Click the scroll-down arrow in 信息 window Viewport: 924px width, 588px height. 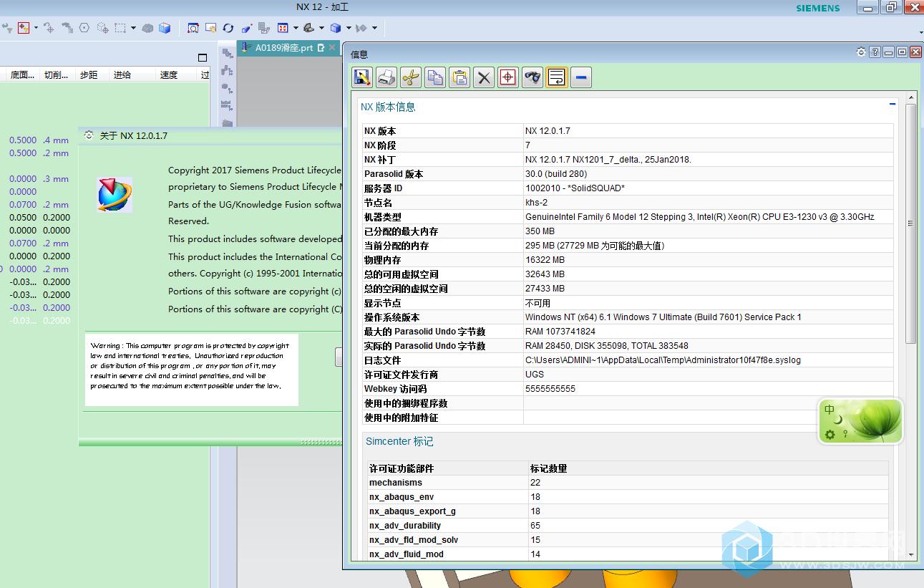(910, 554)
